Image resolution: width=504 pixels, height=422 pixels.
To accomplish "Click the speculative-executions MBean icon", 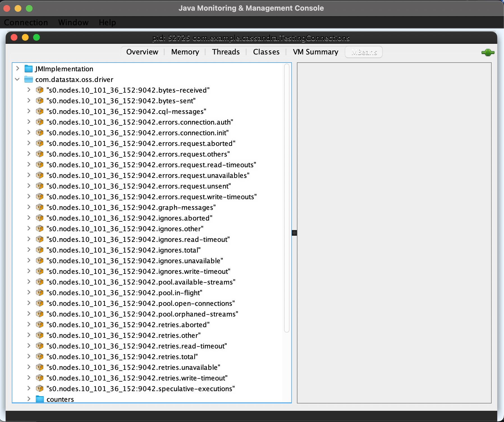I will pyautogui.click(x=40, y=389).
